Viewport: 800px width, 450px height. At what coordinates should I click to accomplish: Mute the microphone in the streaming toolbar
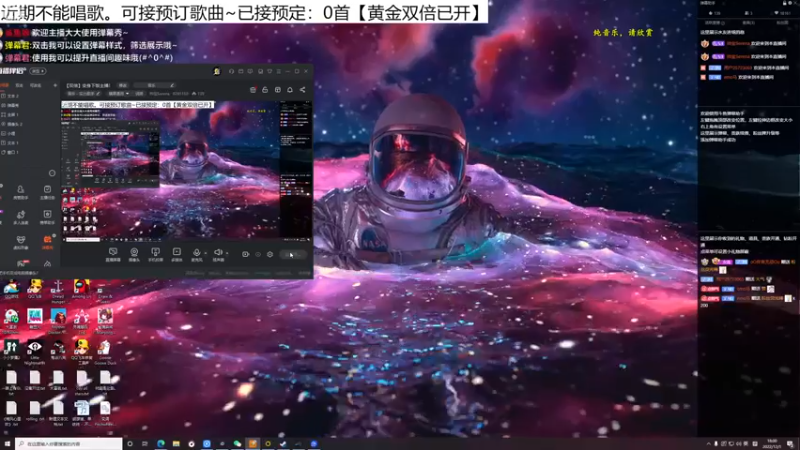click(196, 254)
